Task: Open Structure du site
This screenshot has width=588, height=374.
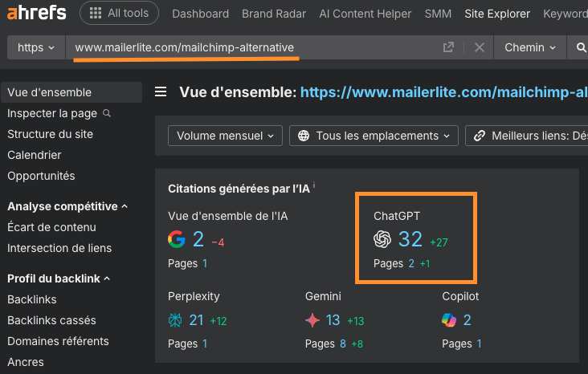Action: [50, 134]
